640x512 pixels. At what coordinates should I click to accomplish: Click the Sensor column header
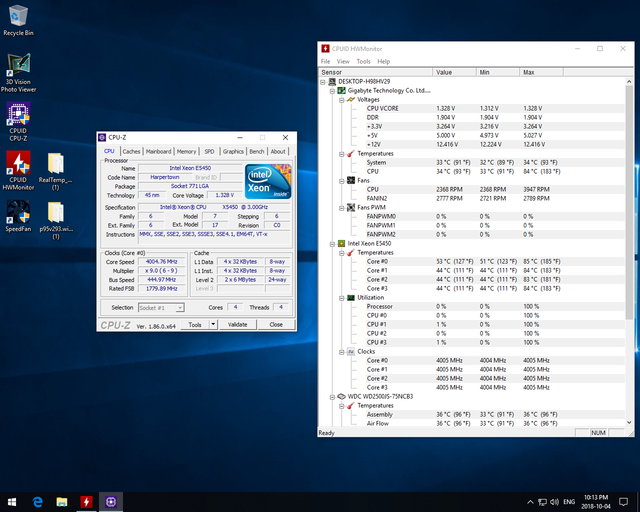[376, 72]
